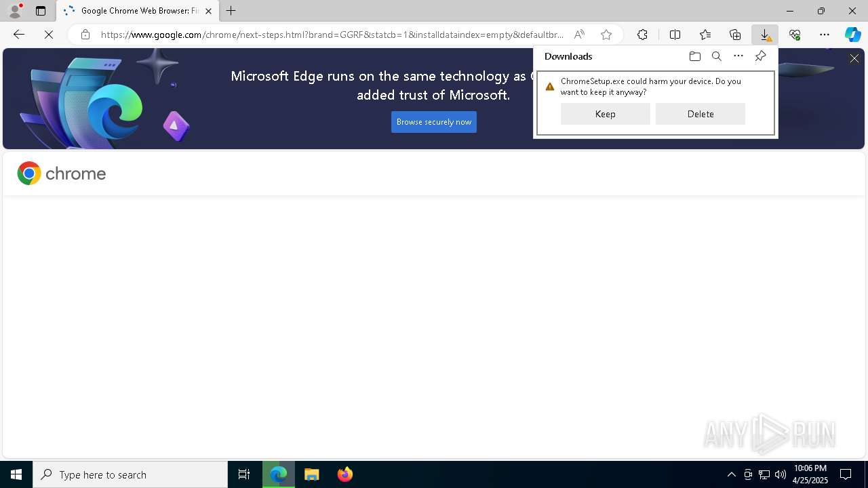868x488 pixels.
Task: Search downloads in Downloads panel
Action: [x=716, y=56]
